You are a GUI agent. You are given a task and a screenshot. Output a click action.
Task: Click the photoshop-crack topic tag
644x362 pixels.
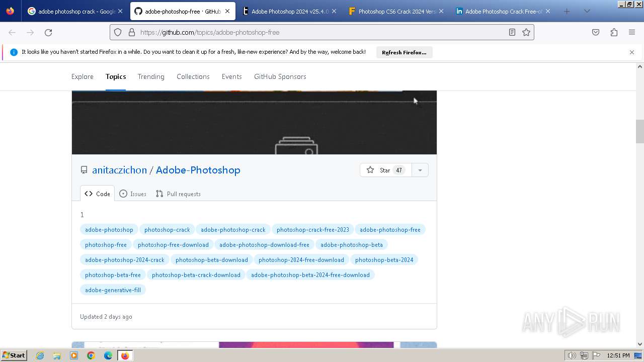tap(167, 230)
